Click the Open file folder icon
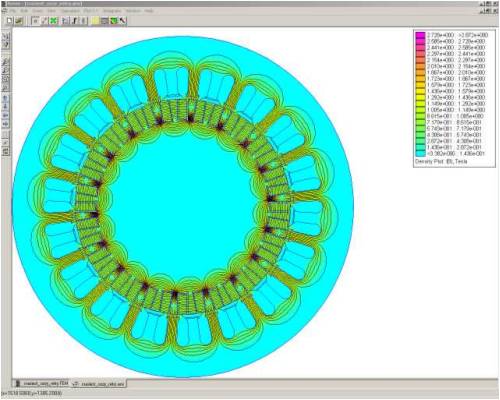The width and height of the screenshot is (500, 400). 19,21
